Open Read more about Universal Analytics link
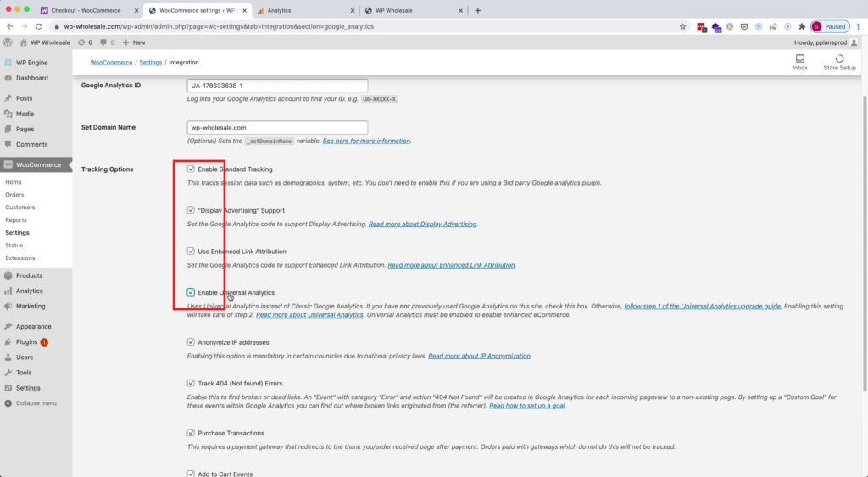 pyautogui.click(x=309, y=315)
